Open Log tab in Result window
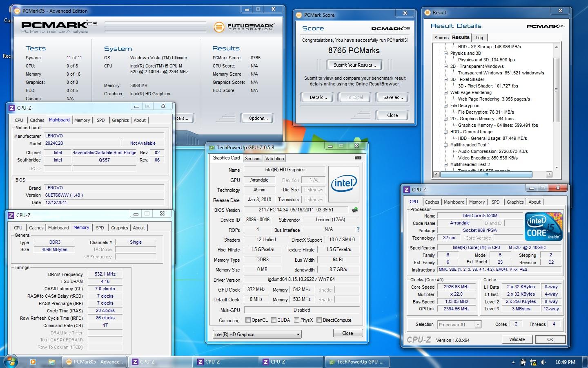 click(x=479, y=38)
